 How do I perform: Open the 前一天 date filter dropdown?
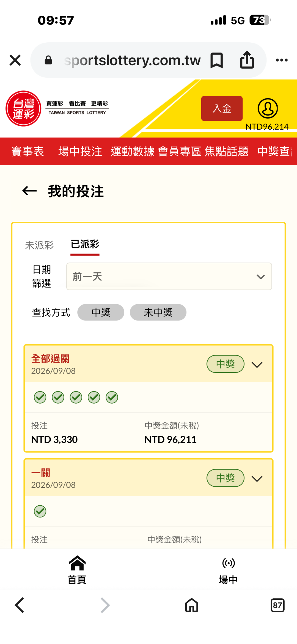point(169,276)
